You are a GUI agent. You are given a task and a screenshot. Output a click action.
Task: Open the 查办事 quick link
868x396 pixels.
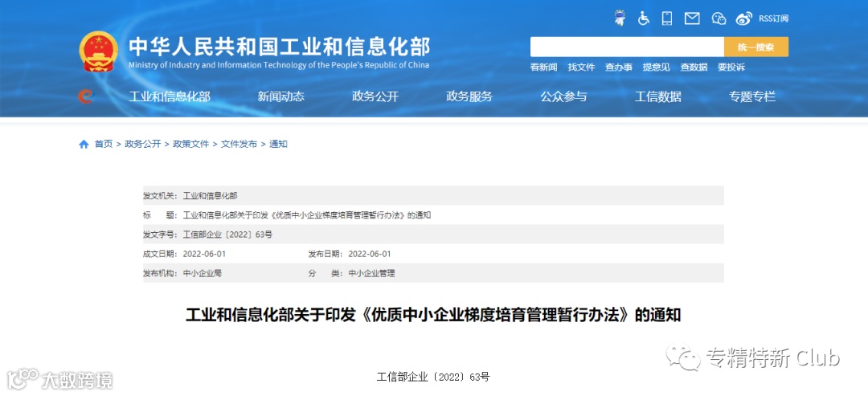tap(619, 67)
